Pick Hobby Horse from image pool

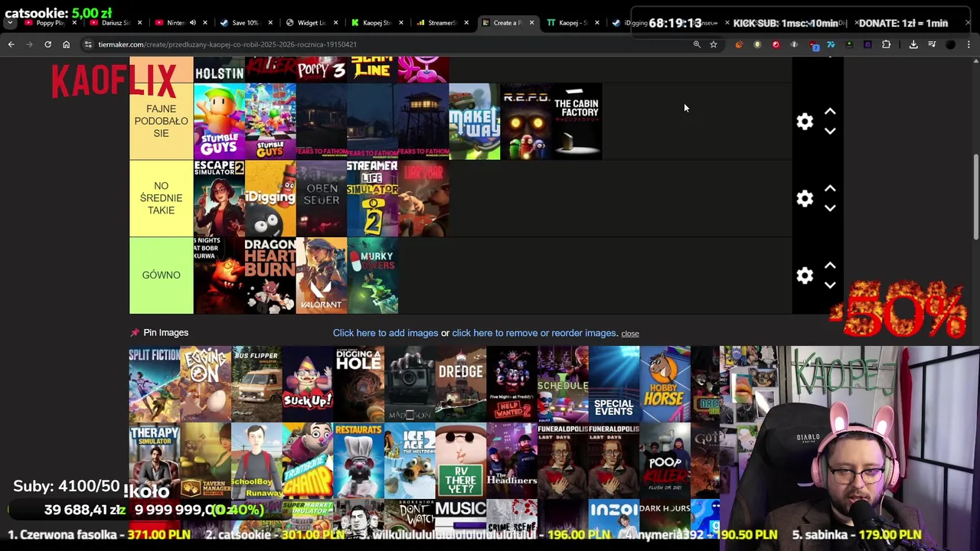click(665, 384)
